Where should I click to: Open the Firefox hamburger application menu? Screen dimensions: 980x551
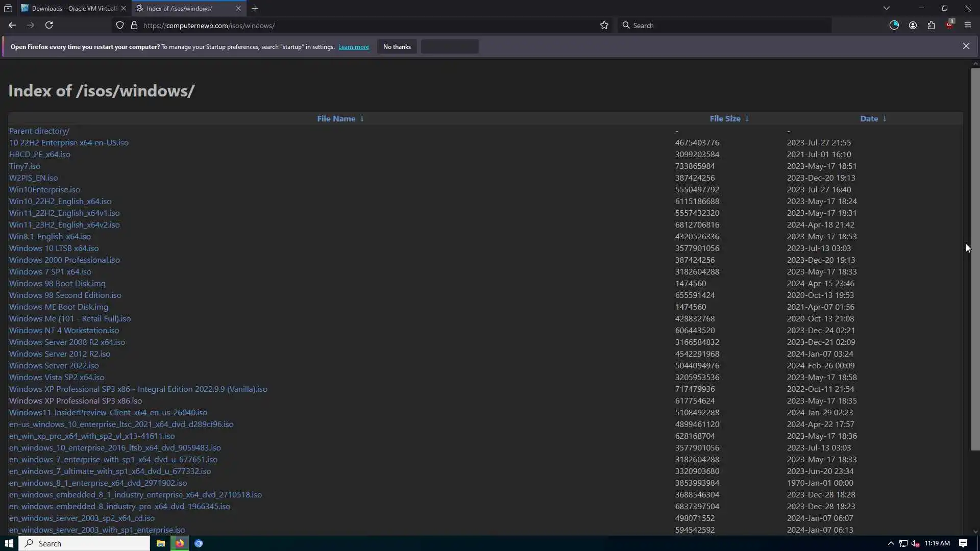[x=968, y=26]
